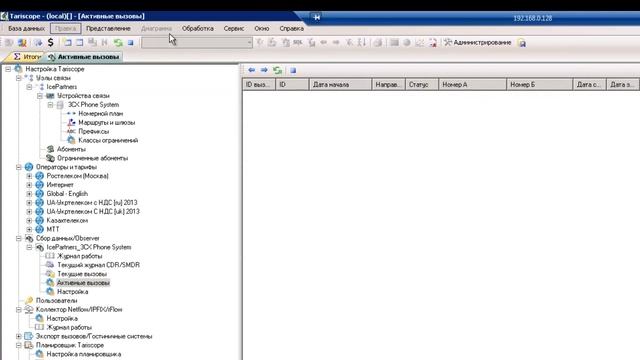Select Интернет operator in the tree
The width and height of the screenshot is (640, 360).
[x=60, y=185]
